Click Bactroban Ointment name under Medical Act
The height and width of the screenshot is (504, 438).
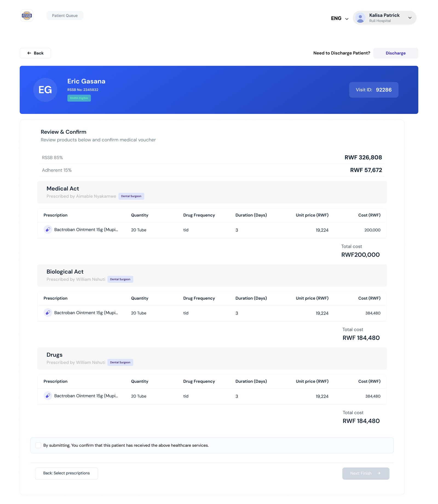86,230
